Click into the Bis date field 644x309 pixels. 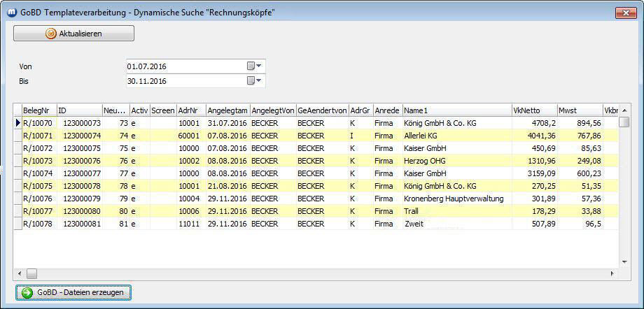pos(183,81)
